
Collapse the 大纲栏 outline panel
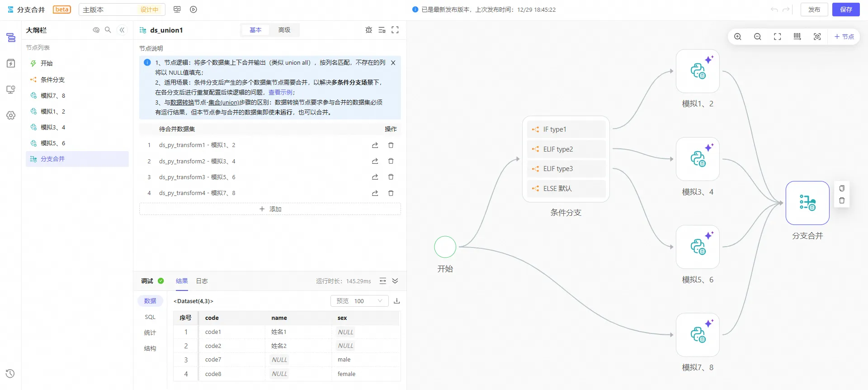(x=122, y=30)
